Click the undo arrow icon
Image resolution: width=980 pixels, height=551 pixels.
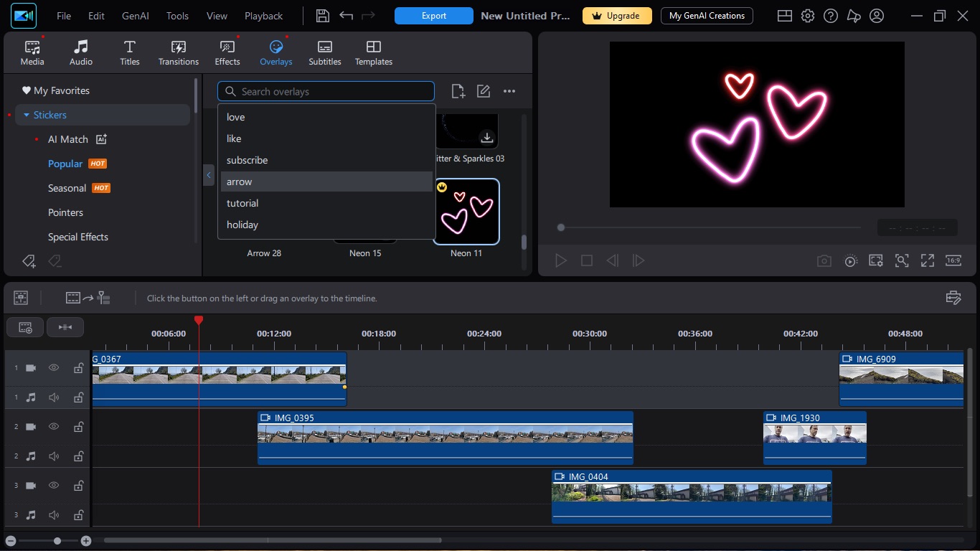346,16
